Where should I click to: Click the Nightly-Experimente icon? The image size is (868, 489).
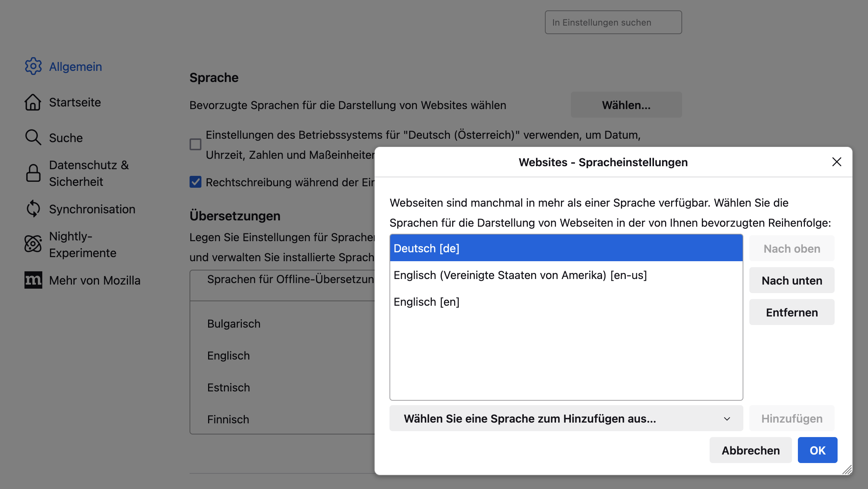tap(33, 244)
